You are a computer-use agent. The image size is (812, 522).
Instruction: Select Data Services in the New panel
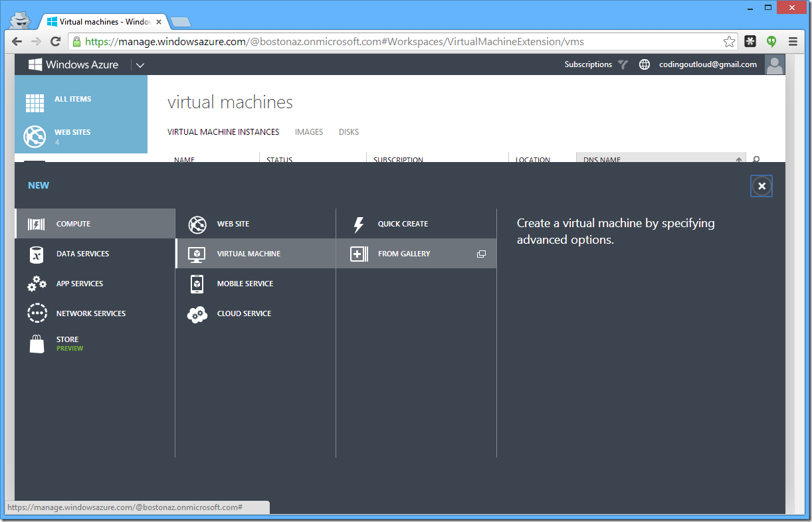click(x=82, y=254)
